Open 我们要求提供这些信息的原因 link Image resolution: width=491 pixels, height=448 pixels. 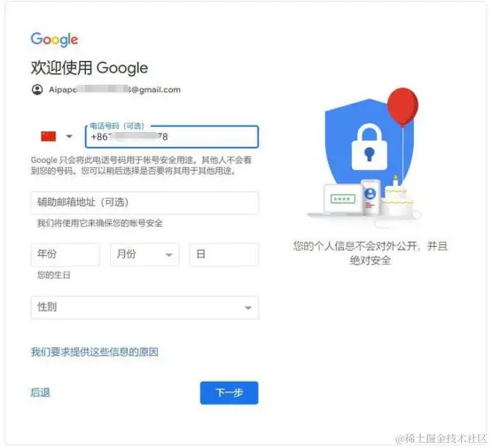pos(95,352)
